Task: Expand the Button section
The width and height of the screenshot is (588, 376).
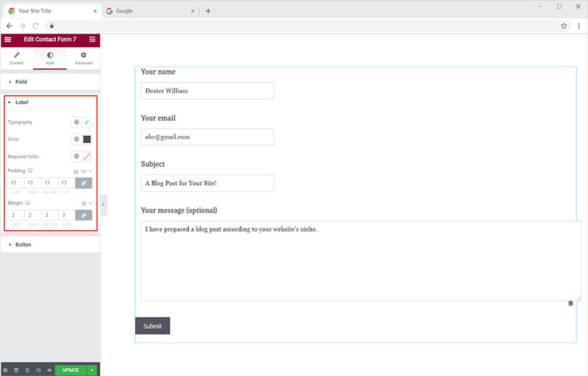Action: click(23, 245)
